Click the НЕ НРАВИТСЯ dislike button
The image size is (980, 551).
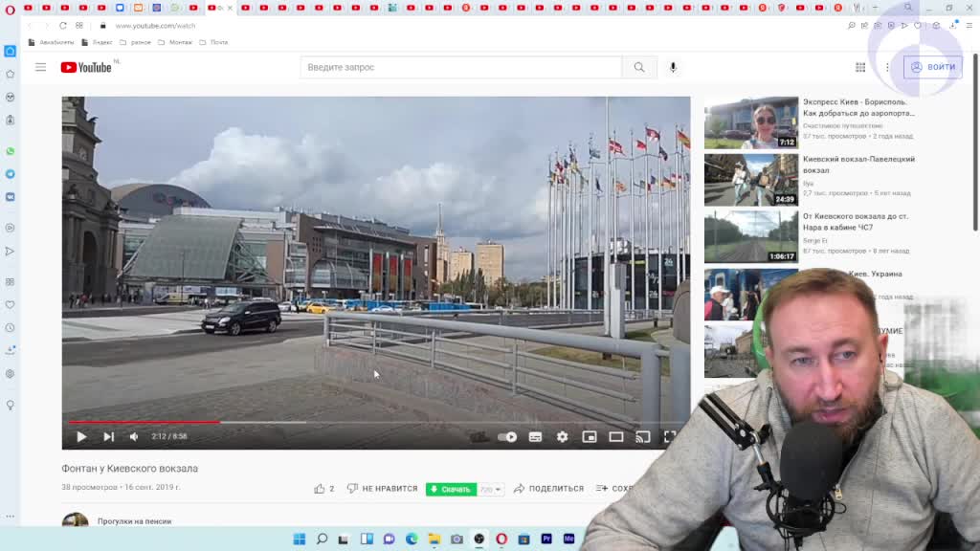click(383, 489)
